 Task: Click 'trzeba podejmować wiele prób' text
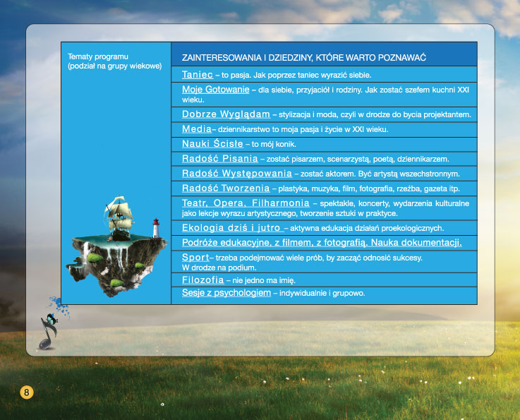(x=270, y=258)
